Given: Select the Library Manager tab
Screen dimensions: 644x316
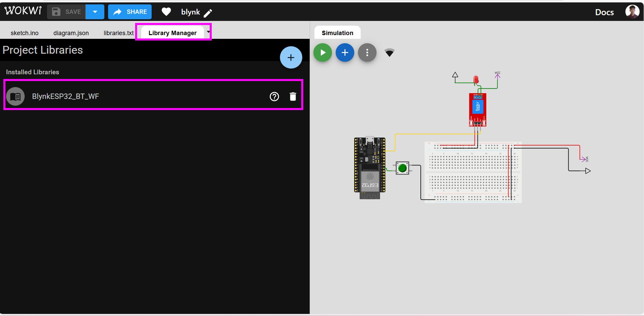Looking at the screenshot, I should (x=172, y=33).
